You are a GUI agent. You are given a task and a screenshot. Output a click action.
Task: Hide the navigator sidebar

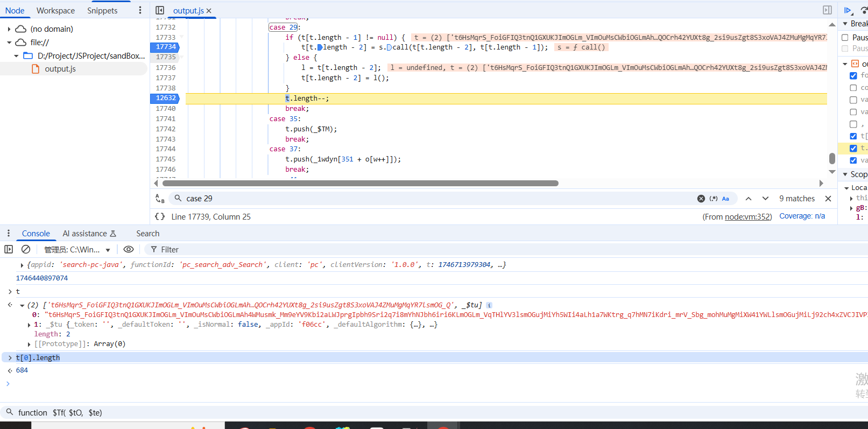coord(160,10)
